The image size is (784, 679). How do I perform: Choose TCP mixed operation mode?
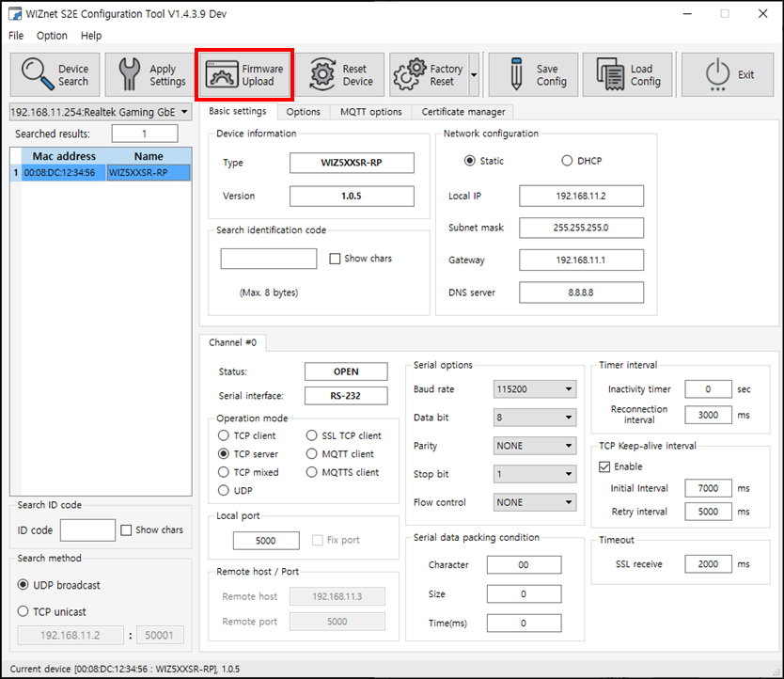click(x=224, y=472)
